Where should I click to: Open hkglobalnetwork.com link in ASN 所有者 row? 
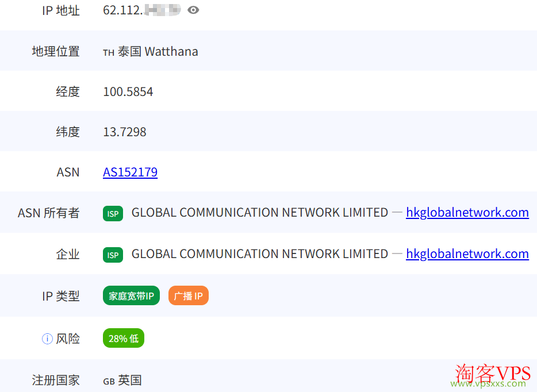pyautogui.click(x=467, y=213)
